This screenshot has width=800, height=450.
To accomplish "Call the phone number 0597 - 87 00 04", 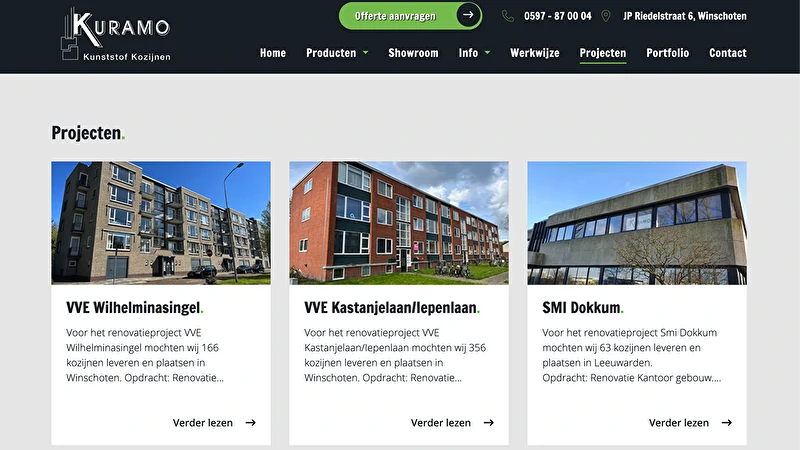I will pos(558,16).
